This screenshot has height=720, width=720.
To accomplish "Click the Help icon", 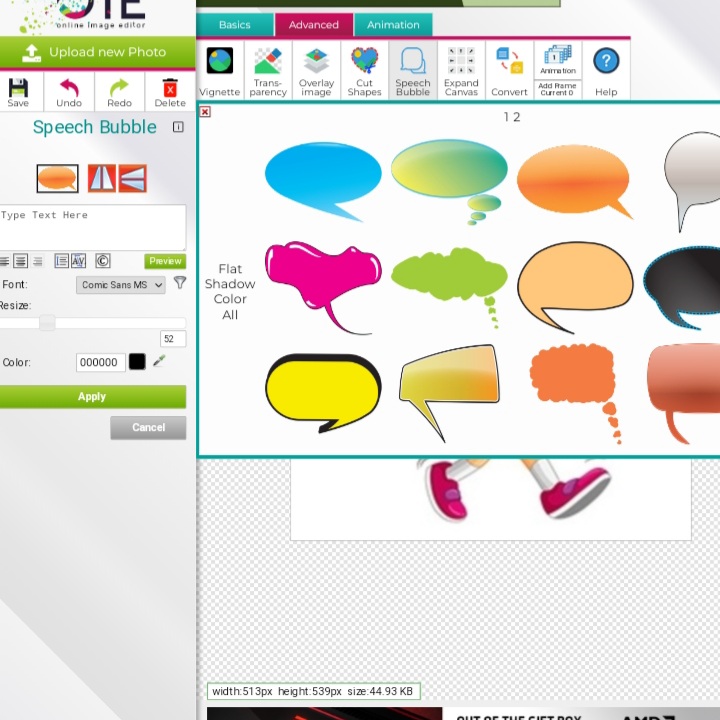I will [606, 70].
